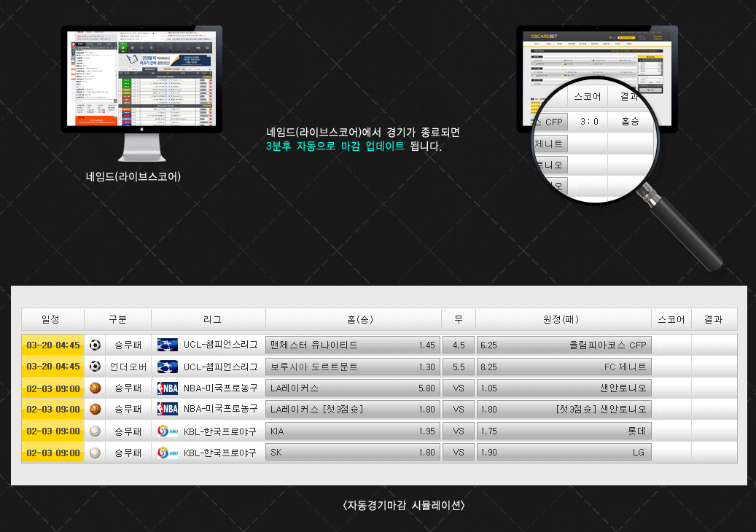Select away bet 샌안토니오 1.05
Image resolution: width=756 pixels, height=532 pixels.
(x=564, y=388)
